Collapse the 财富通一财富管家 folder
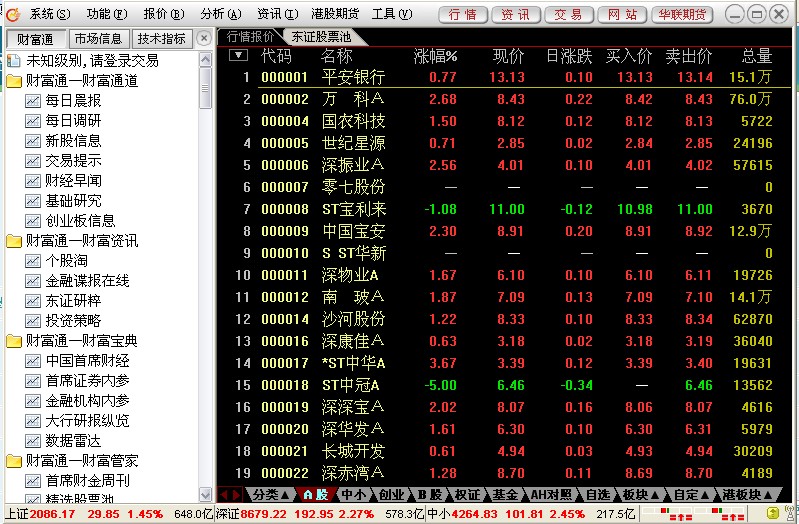The image size is (799, 524). click(14, 461)
